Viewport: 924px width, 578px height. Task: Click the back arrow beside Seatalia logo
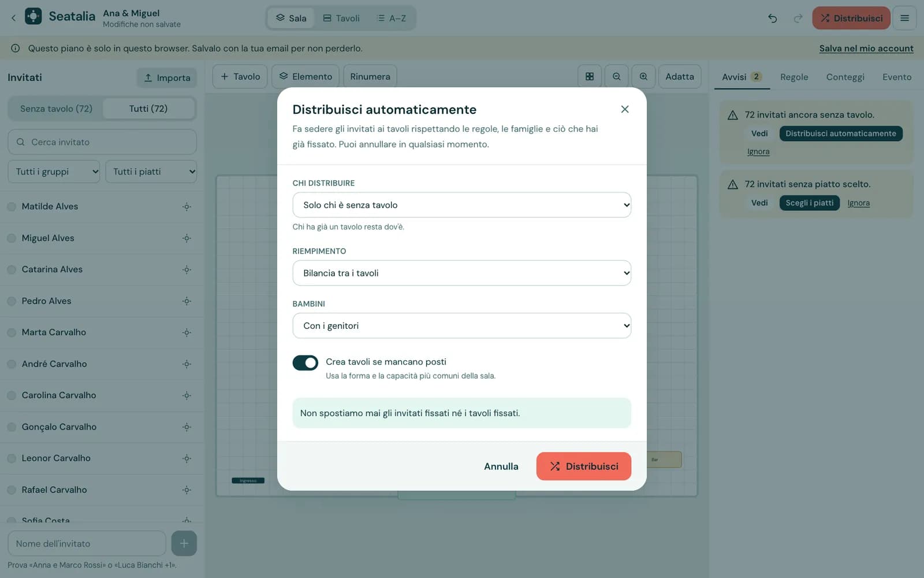13,18
